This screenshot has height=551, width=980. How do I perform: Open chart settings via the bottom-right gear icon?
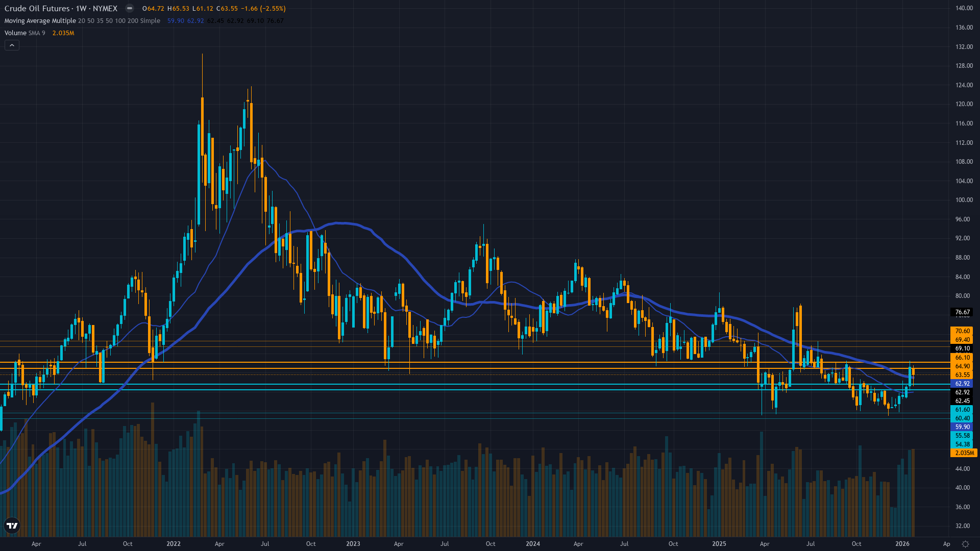pos(965,544)
